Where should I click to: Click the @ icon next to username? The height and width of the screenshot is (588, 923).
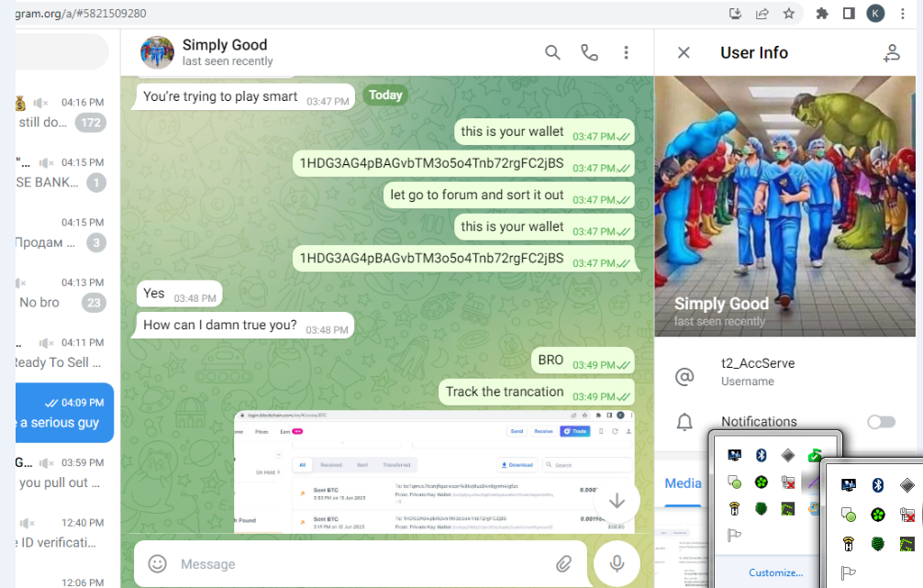pyautogui.click(x=684, y=377)
